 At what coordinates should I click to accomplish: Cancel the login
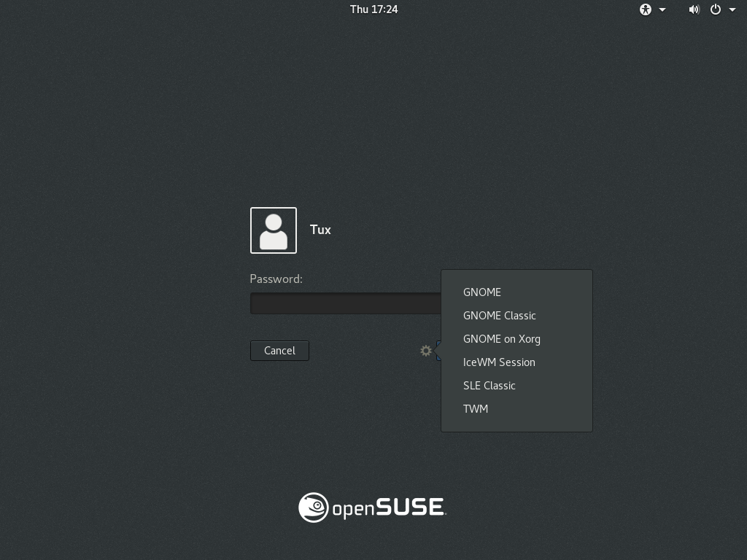(x=279, y=351)
